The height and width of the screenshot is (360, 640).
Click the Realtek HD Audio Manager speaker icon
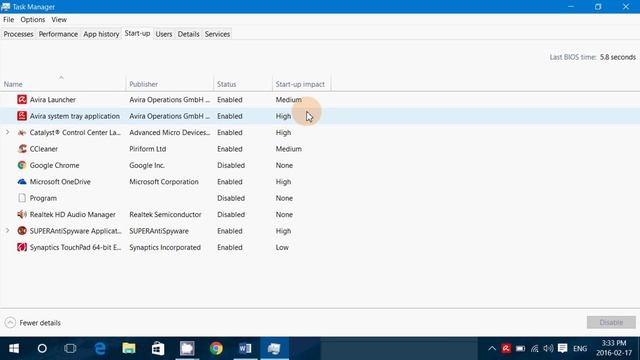click(22, 214)
